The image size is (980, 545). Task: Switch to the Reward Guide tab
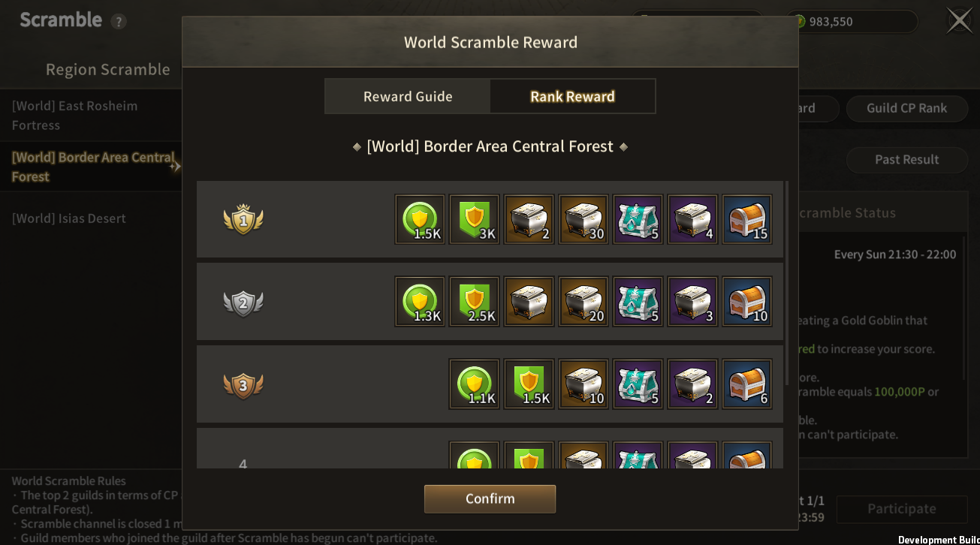pyautogui.click(x=408, y=96)
